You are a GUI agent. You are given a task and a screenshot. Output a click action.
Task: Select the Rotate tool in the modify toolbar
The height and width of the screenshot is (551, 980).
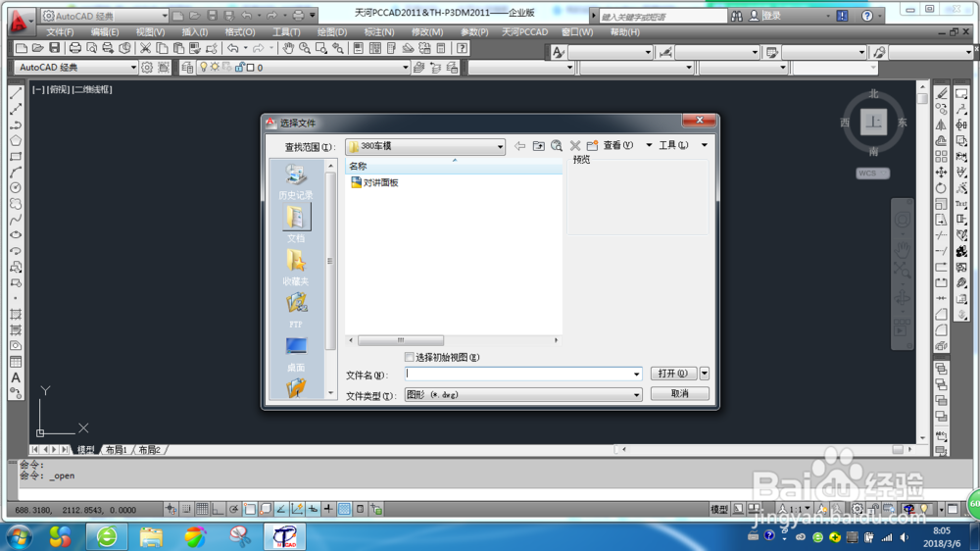coord(941,187)
